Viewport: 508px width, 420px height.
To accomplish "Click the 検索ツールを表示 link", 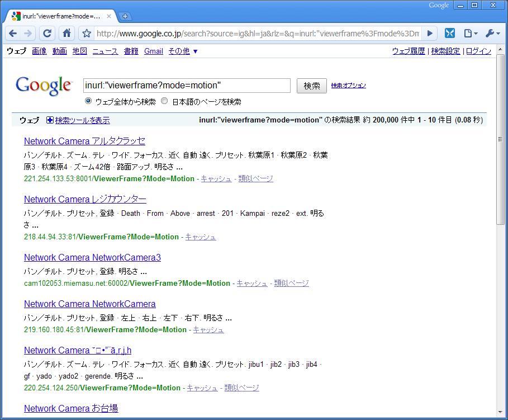I will pyautogui.click(x=82, y=120).
